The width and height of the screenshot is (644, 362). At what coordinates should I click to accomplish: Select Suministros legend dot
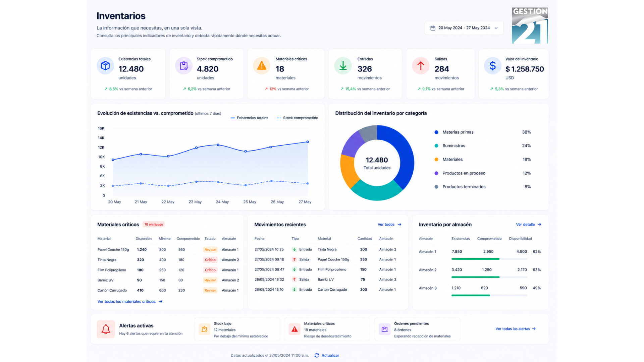coord(436,146)
